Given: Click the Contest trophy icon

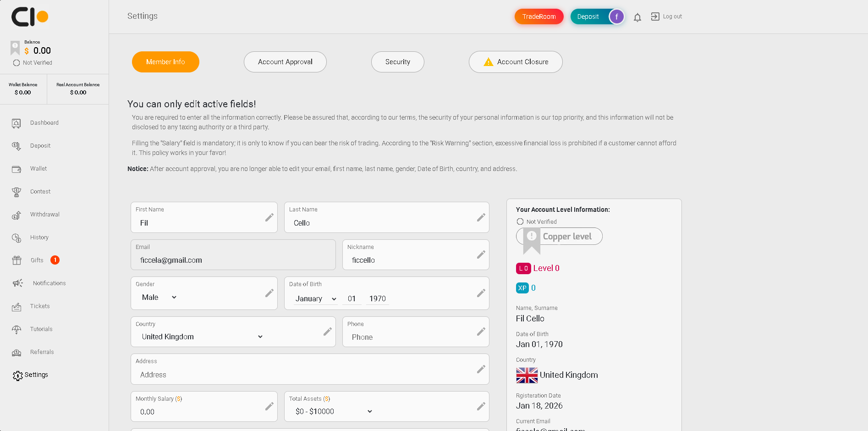Looking at the screenshot, I should click(x=16, y=192).
